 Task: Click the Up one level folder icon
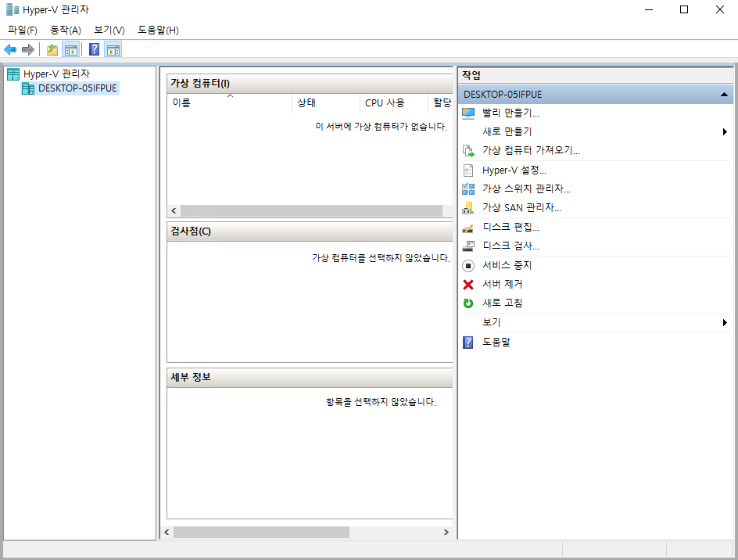[52, 50]
